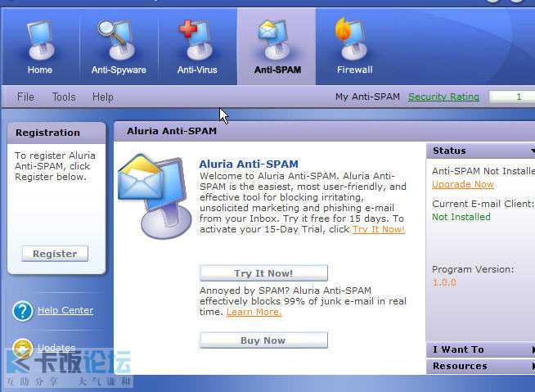535x392 pixels.
Task: Click the Anti-SPAM Not Installed status line
Action: [x=483, y=171]
